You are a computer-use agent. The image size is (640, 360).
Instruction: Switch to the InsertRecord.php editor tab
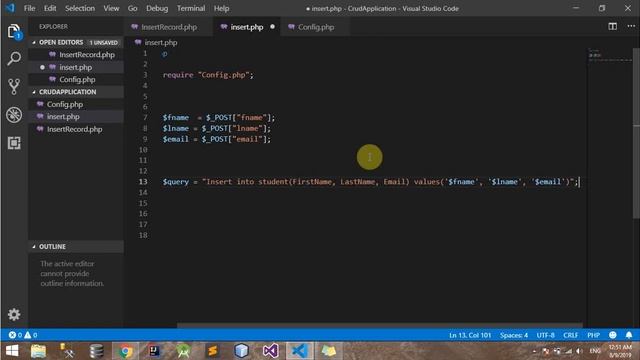[x=168, y=27]
